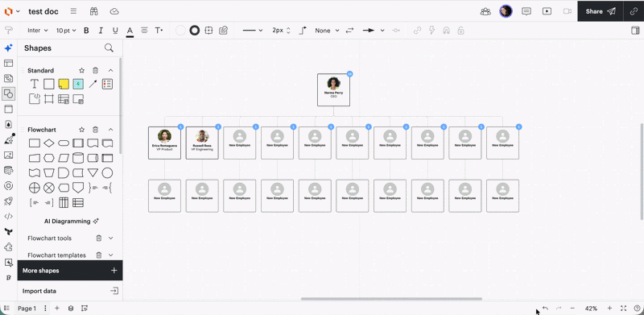Click the horizontal canvas scrollbar

tap(391, 299)
